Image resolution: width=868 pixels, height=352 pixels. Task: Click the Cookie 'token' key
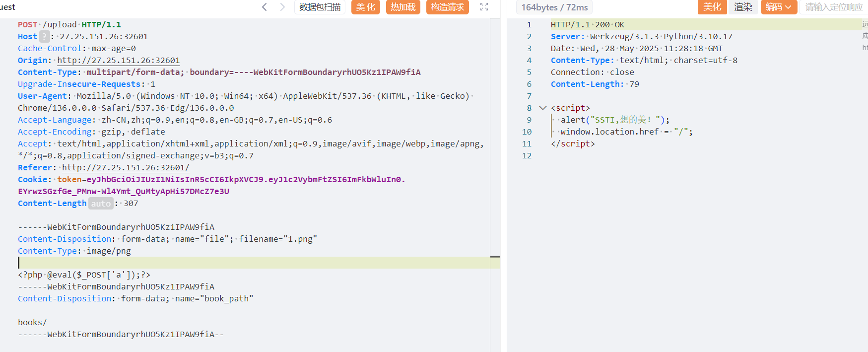[x=69, y=179]
